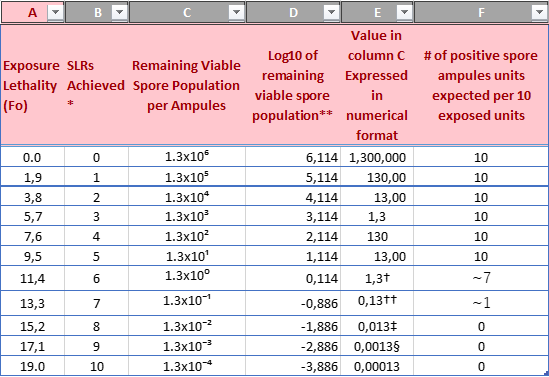Click 'Exposure Lethality (Fo)' header cell
The height and width of the screenshot is (377, 549).
(x=32, y=85)
